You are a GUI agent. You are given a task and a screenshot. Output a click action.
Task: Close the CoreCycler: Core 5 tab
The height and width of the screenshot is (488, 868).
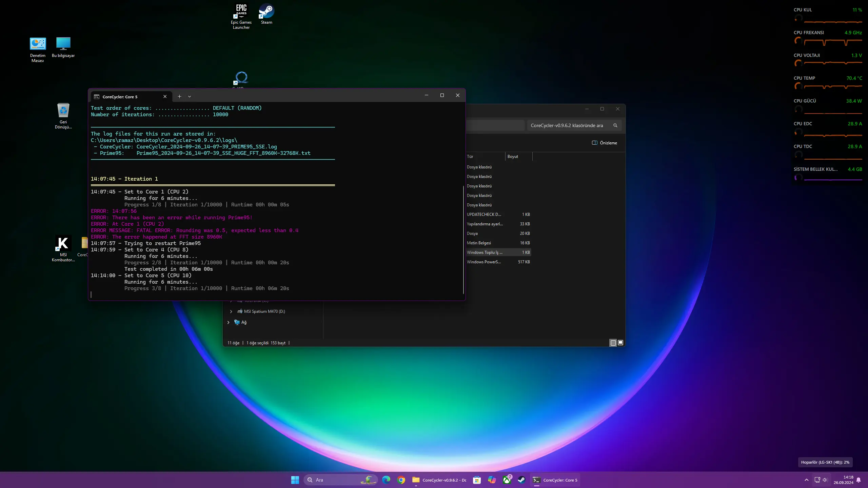[x=165, y=97]
